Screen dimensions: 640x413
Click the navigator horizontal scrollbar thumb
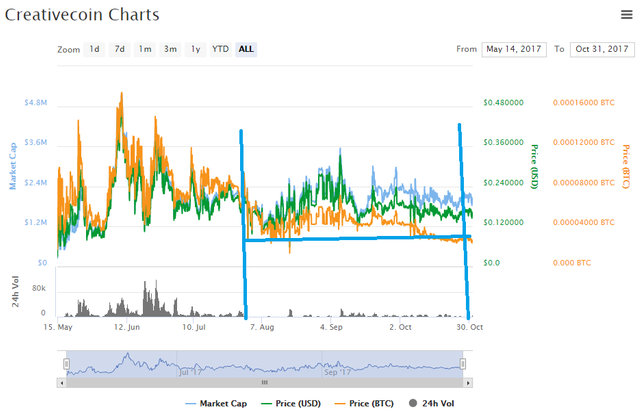coord(265,383)
